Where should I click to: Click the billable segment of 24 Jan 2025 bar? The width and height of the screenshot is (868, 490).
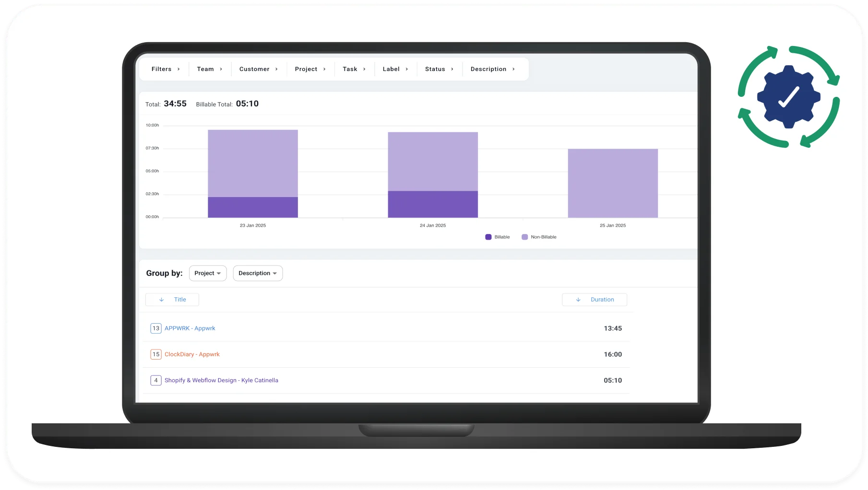(x=433, y=204)
